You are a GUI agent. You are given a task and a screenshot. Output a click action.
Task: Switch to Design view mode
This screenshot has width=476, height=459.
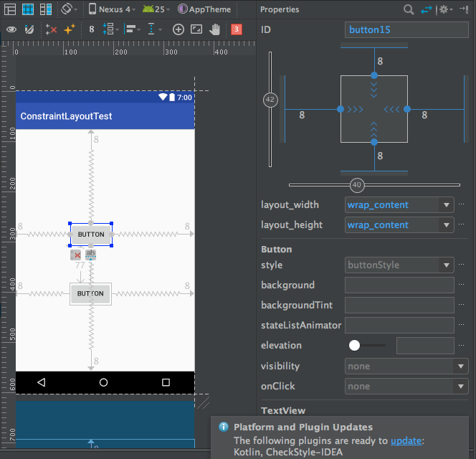tap(10, 9)
